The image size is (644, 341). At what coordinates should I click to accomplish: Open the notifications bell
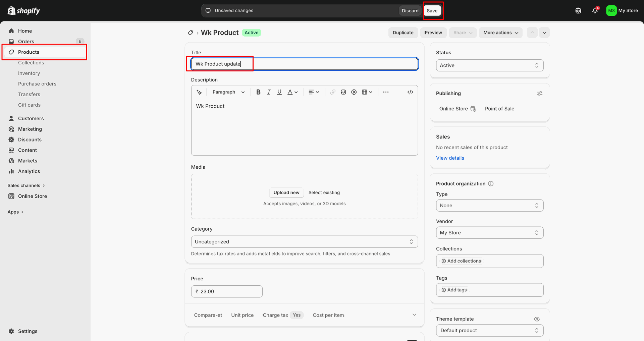(595, 11)
